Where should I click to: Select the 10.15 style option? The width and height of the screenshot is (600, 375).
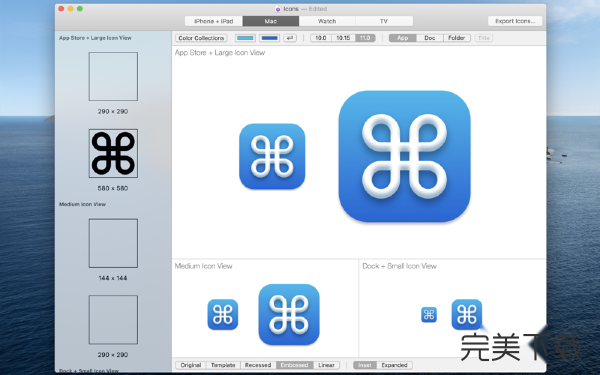343,38
